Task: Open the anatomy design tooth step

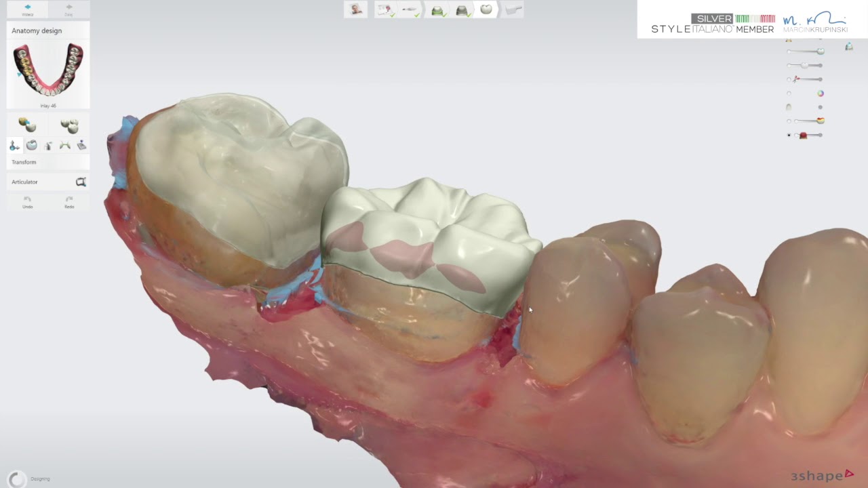Action: [486, 9]
